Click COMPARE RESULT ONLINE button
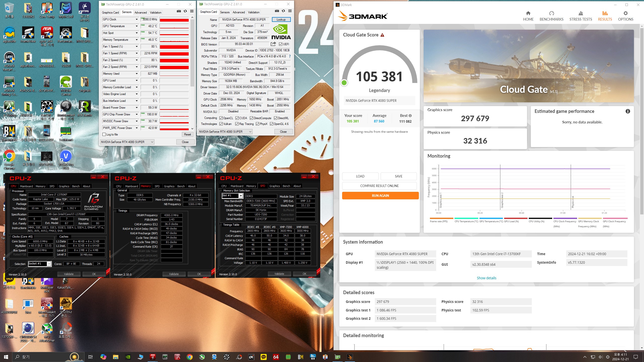This screenshot has height=362, width=644. point(379,186)
